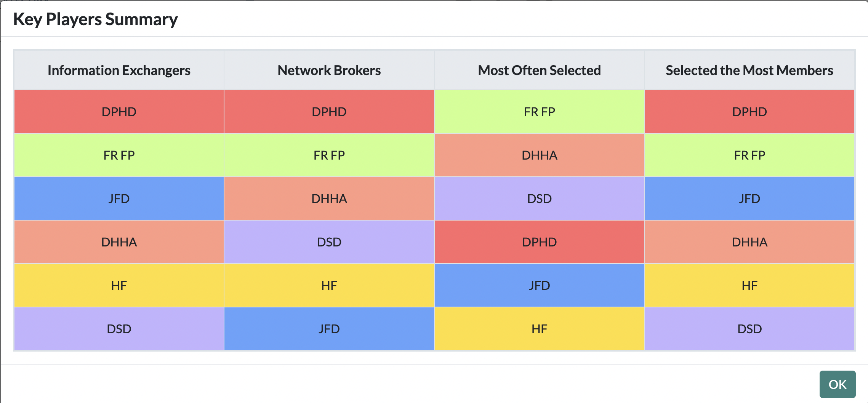Screen dimensions: 868x403
Task: Click DSD cell under Selected the Most Members
Action: coord(749,329)
